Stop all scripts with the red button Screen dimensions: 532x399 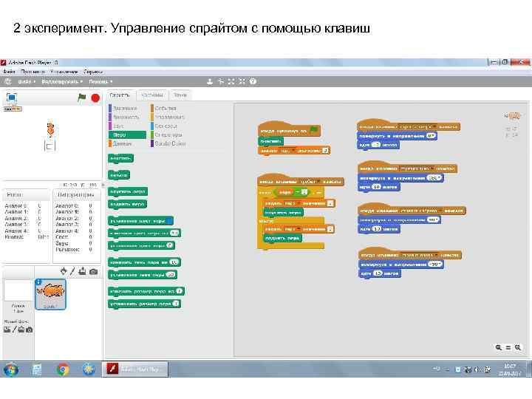coord(95,98)
